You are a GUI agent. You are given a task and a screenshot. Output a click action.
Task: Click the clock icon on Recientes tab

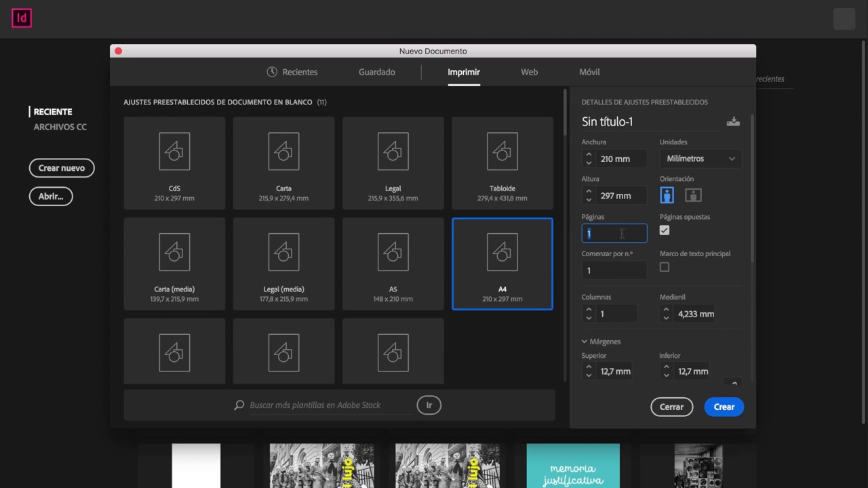click(272, 72)
